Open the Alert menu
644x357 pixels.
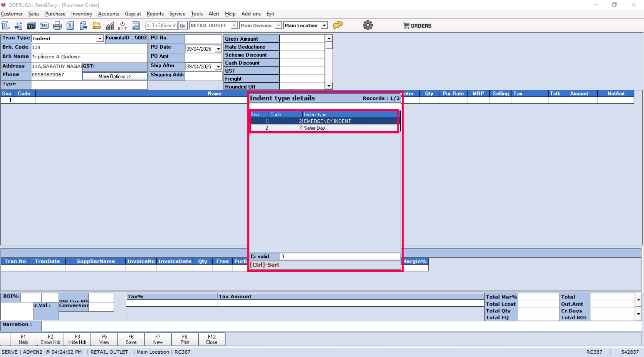click(x=214, y=14)
